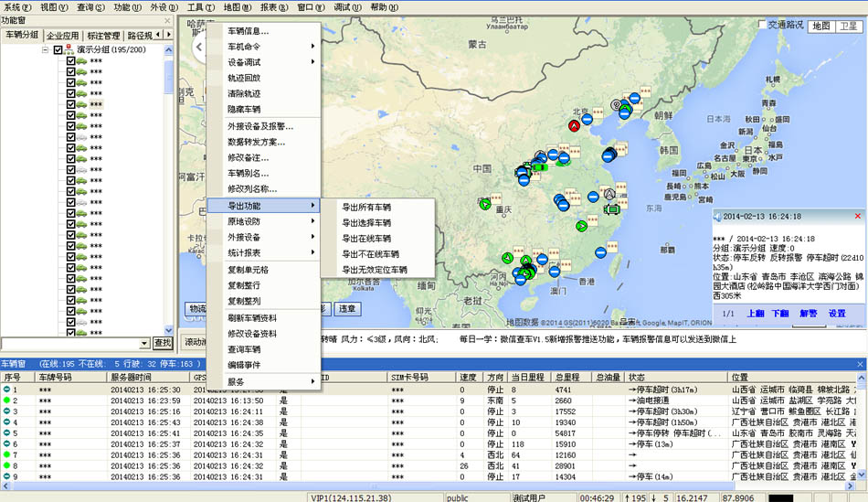
Task: Close the 功能窗 panel with its X icon
Action: click(168, 20)
